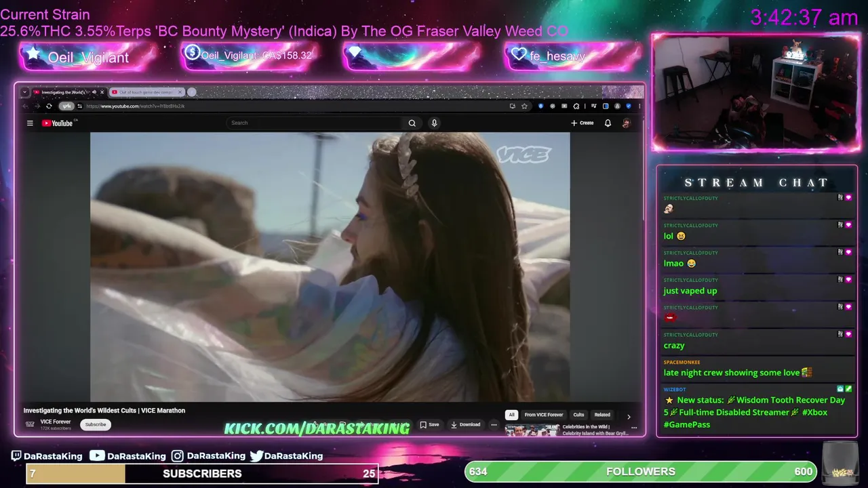868x488 pixels.
Task: Open the YouTube hamburger guide menu
Action: coord(30,123)
